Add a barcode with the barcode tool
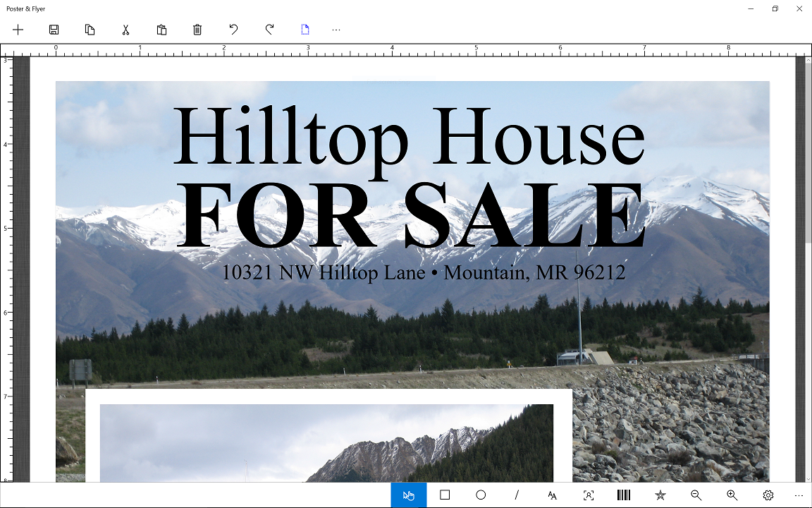Viewport: 812px width, 508px height. (x=624, y=495)
